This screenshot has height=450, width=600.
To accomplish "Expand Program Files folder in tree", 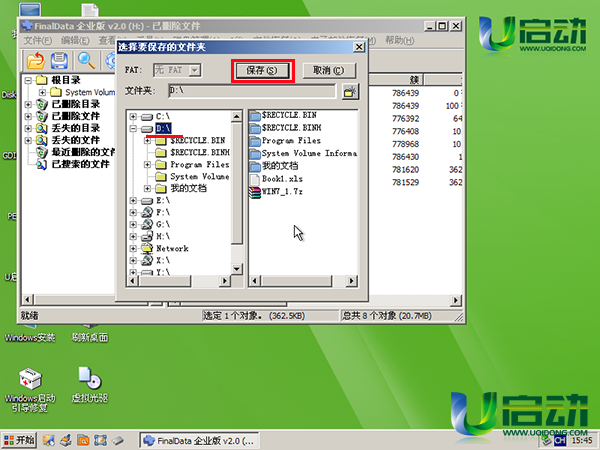I will pyautogui.click(x=147, y=165).
